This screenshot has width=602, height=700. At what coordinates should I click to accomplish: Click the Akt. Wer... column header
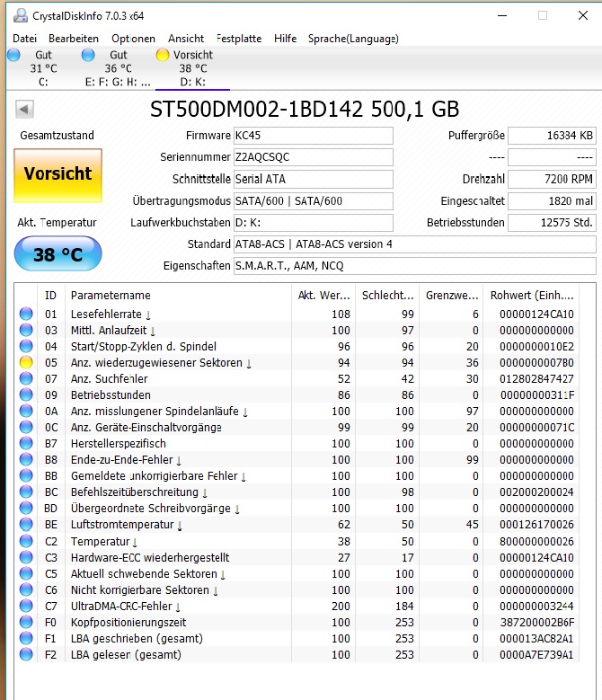click(323, 295)
